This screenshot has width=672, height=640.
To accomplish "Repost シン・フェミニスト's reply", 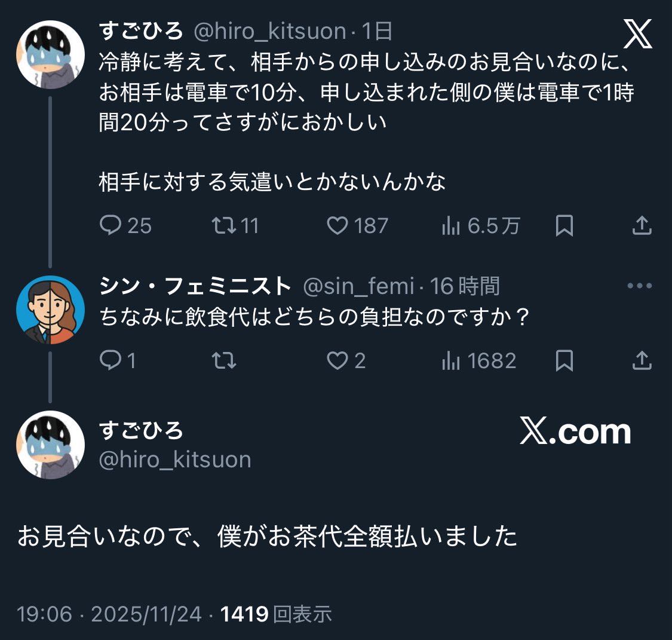I will [x=224, y=360].
